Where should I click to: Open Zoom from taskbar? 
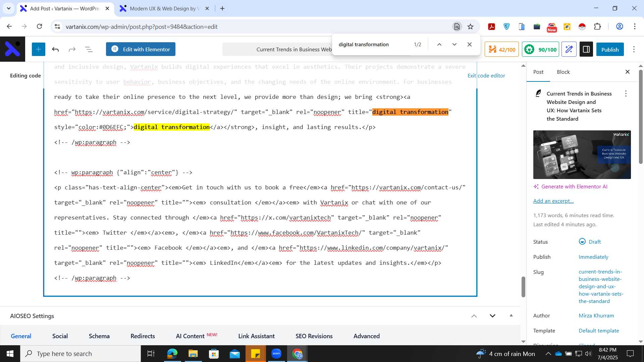click(276, 354)
